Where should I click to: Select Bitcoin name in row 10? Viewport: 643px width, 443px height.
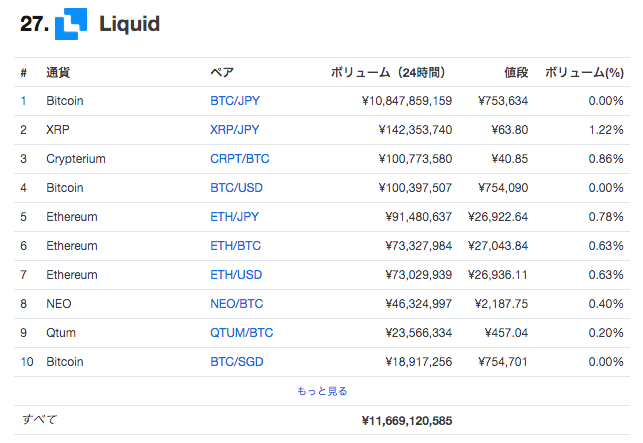point(65,362)
